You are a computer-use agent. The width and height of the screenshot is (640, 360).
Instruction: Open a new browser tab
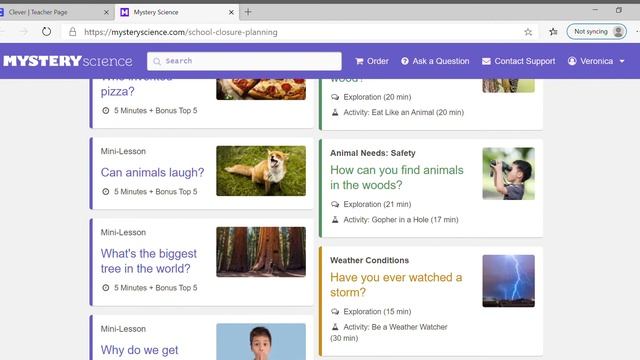point(248,12)
